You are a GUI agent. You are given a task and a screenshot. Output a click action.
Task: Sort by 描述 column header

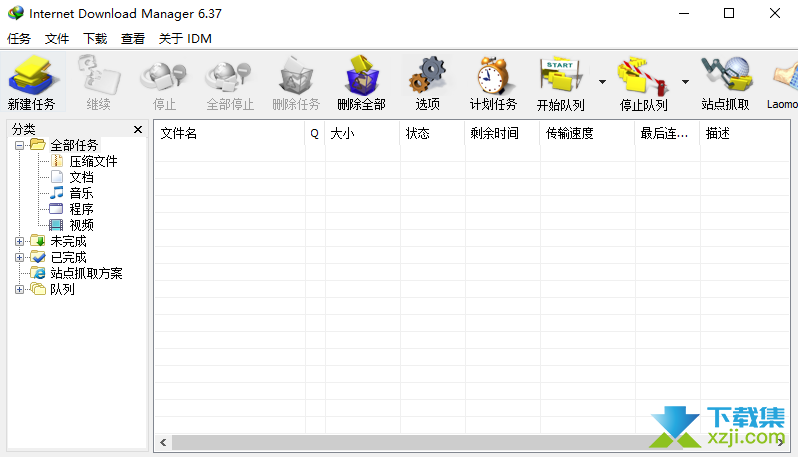(745, 133)
